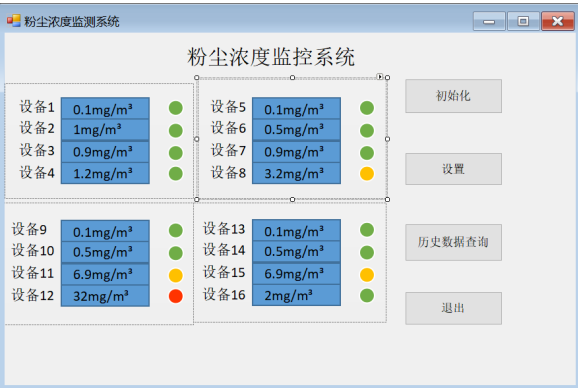Image resolution: width=578 pixels, height=388 pixels.
Task: Click the 设备8 reading box 3.2mg/m³
Action: pyautogui.click(x=296, y=173)
